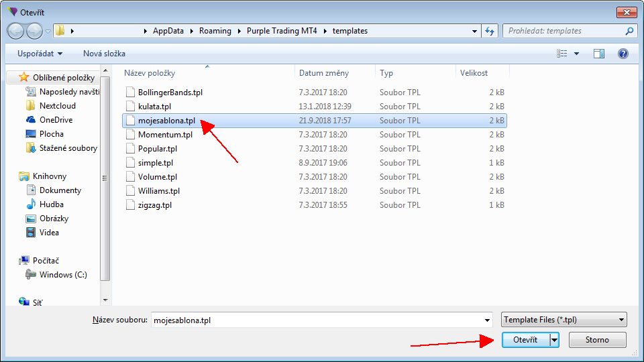This screenshot has width=644, height=362.
Task: Open Hudba library in the sidebar
Action: [52, 204]
